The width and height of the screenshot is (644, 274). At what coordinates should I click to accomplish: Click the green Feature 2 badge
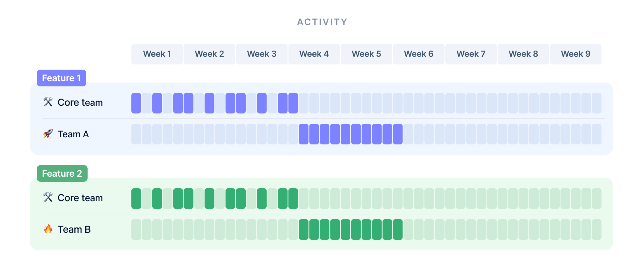(62, 173)
